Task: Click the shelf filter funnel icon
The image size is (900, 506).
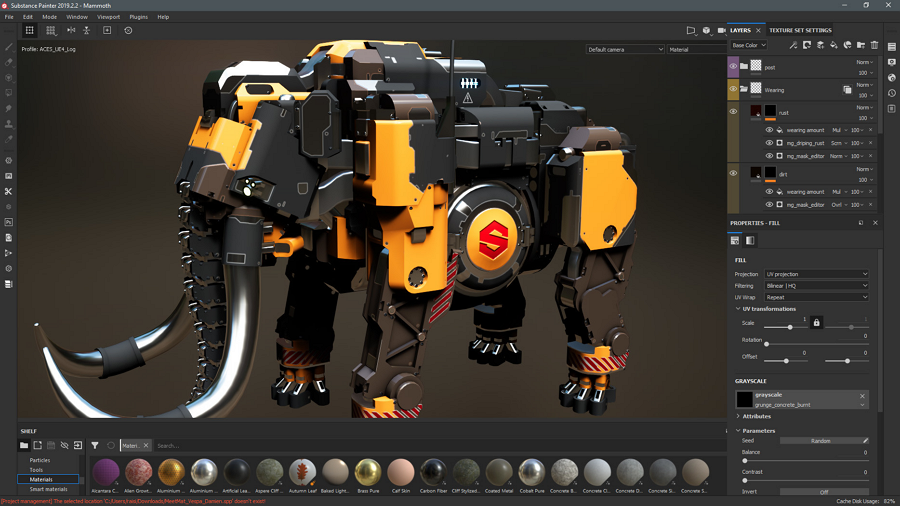Action: coord(95,445)
